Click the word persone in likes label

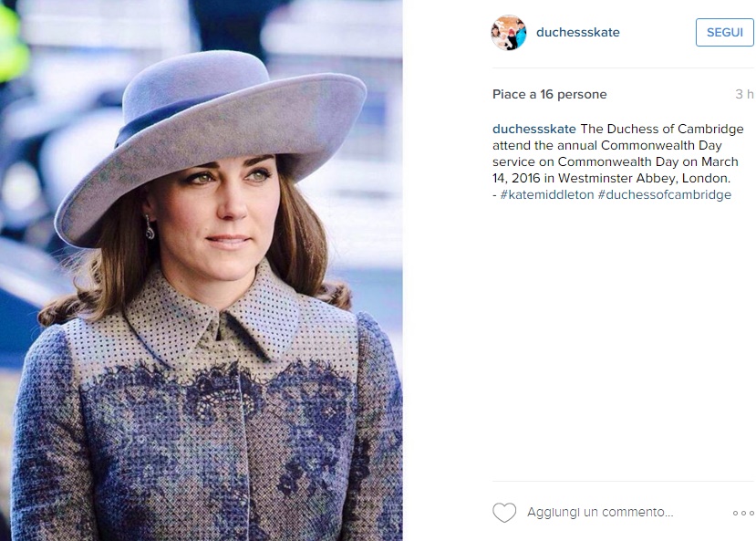pos(582,95)
